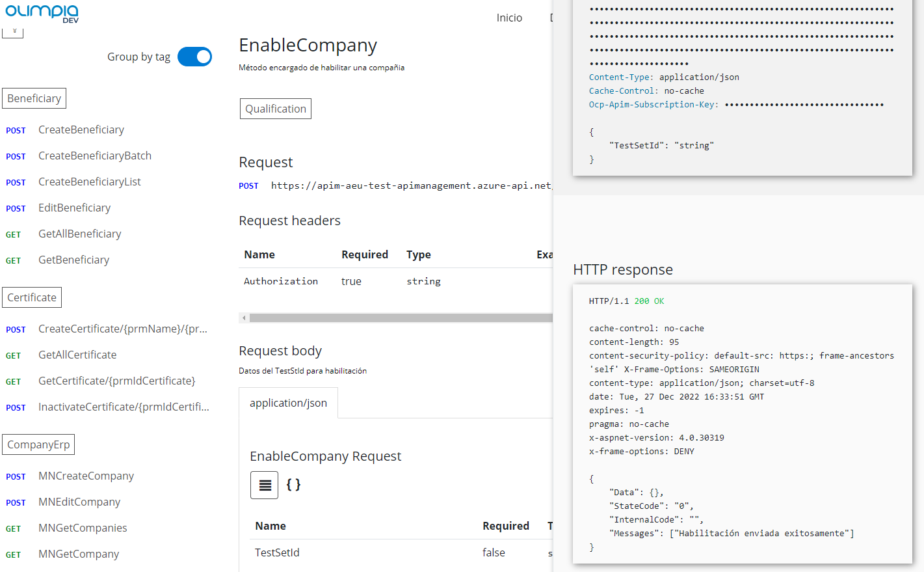
Task: Click the horizontal scrollbar left arrow
Action: click(244, 318)
